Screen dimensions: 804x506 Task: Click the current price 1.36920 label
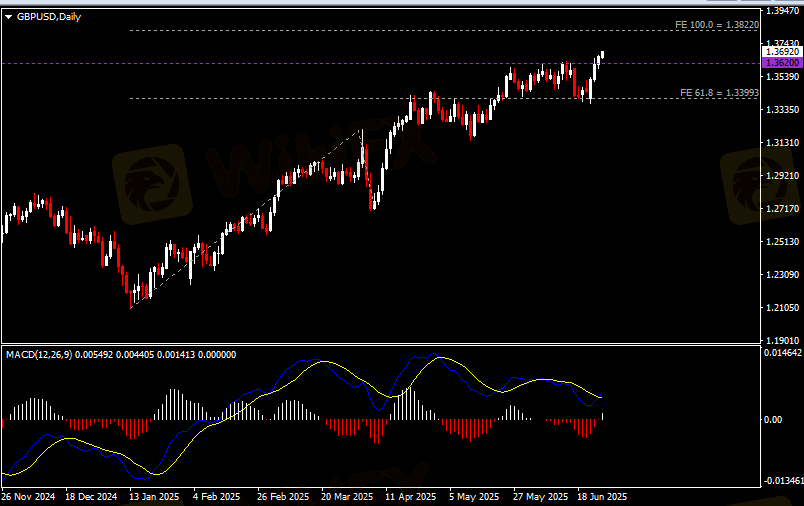(781, 51)
